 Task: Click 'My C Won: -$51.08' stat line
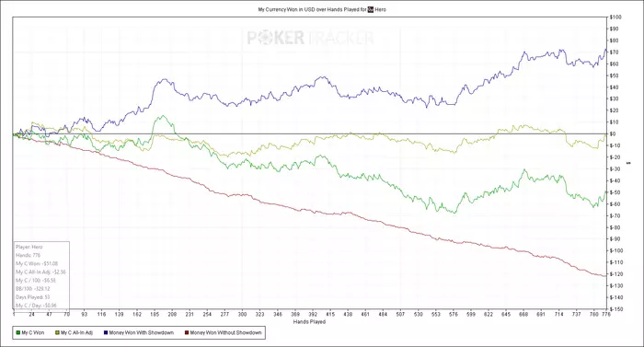coord(37,263)
